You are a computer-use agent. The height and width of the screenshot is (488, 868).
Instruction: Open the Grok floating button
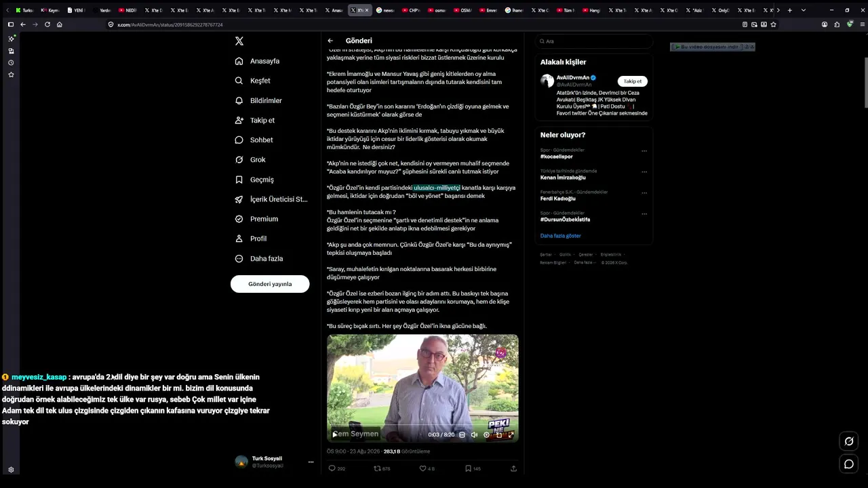click(x=848, y=442)
